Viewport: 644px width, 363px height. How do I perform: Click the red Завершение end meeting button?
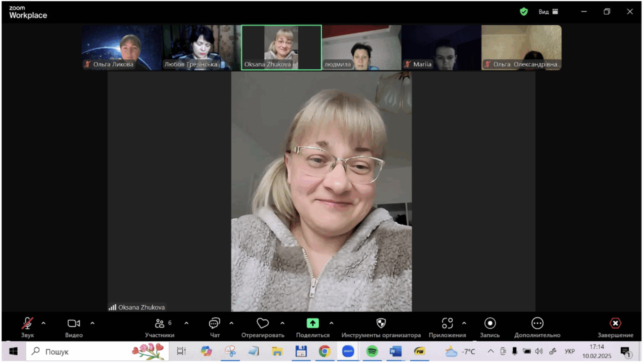pyautogui.click(x=616, y=328)
